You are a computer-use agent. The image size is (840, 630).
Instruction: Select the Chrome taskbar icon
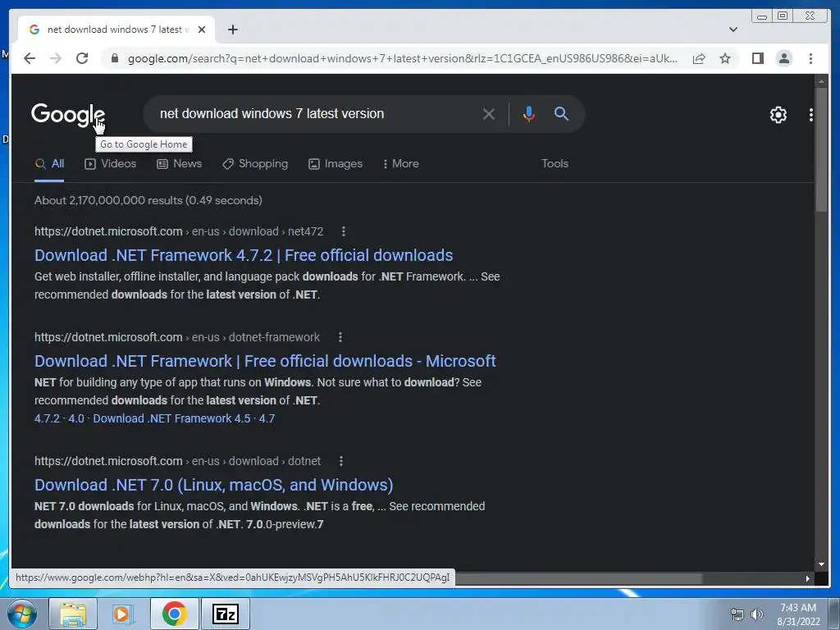click(x=174, y=614)
